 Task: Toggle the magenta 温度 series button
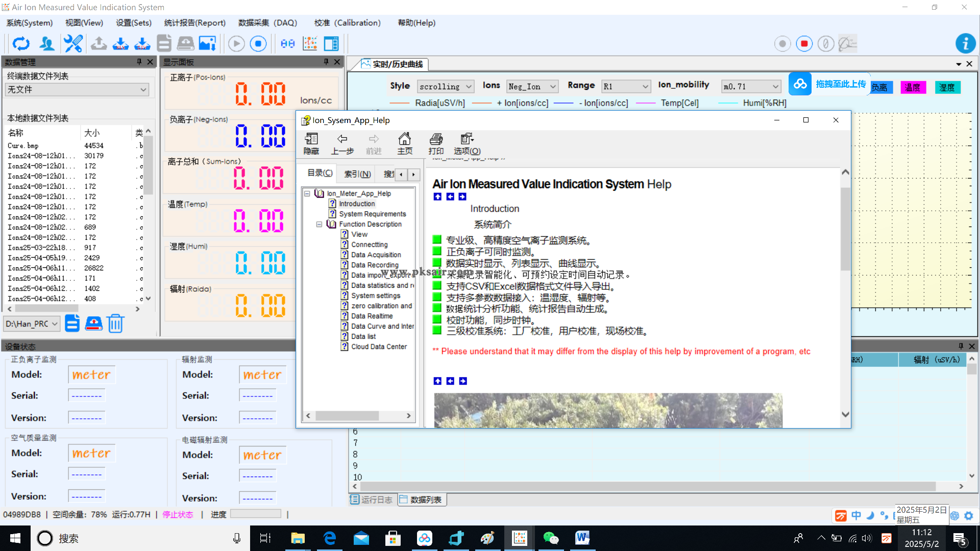[913, 87]
